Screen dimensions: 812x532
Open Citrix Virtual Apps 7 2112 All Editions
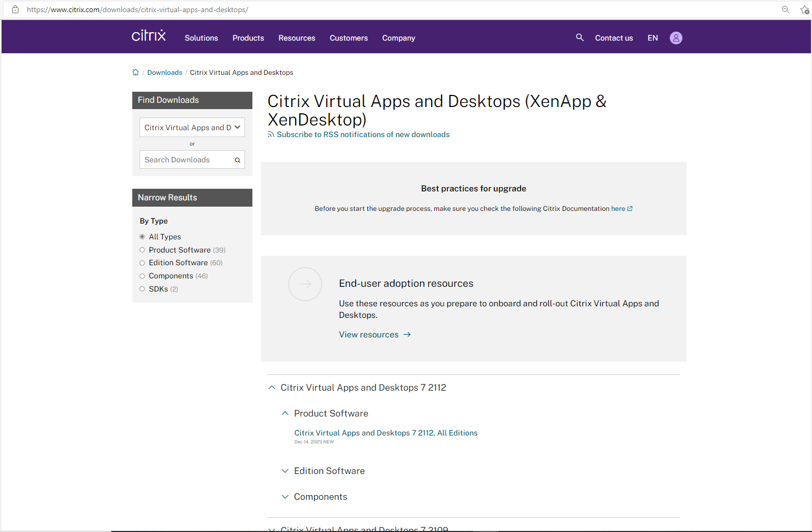coord(386,433)
